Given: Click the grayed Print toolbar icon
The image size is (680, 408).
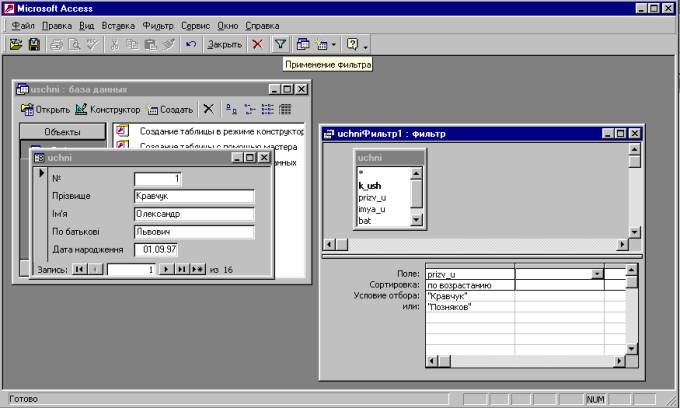Looking at the screenshot, I should coord(56,44).
